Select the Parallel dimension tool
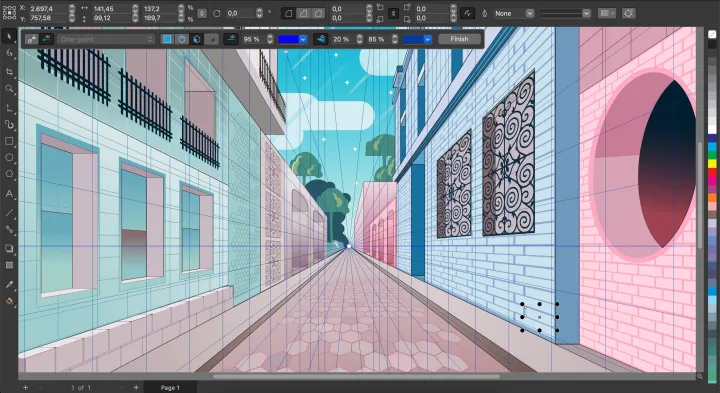This screenshot has height=393, width=720. [x=9, y=107]
